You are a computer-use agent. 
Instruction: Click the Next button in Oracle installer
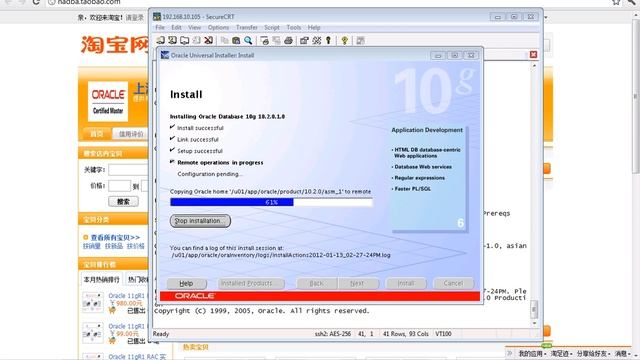(x=357, y=283)
